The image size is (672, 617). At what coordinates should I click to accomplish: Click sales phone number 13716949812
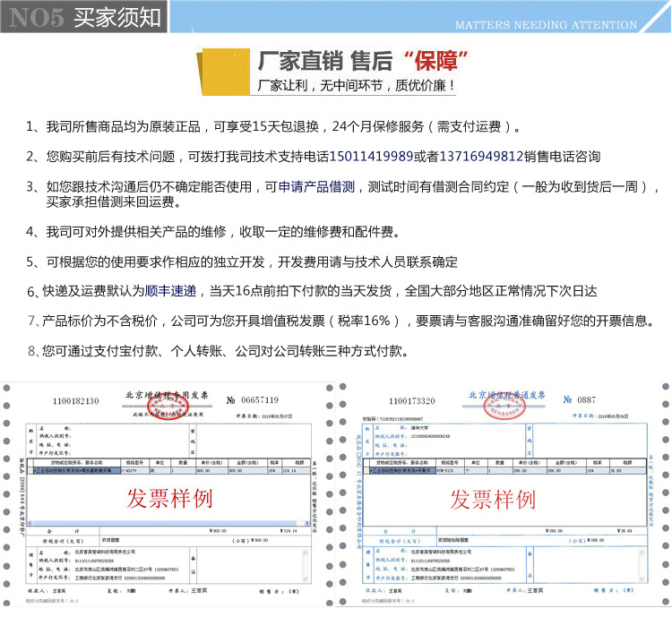click(x=481, y=157)
